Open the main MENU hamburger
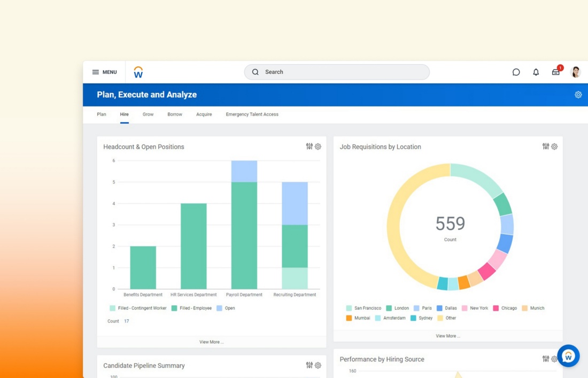Screen dimensions: 588x378 pos(104,72)
